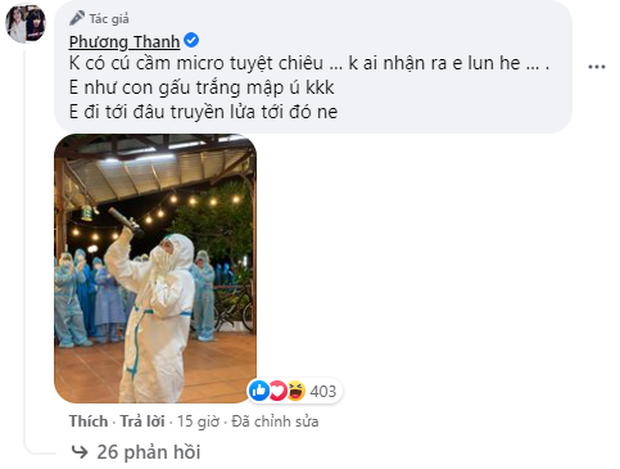This screenshot has height=469, width=620.
Task: Open the 15 giờ timestamp link
Action: (x=198, y=422)
